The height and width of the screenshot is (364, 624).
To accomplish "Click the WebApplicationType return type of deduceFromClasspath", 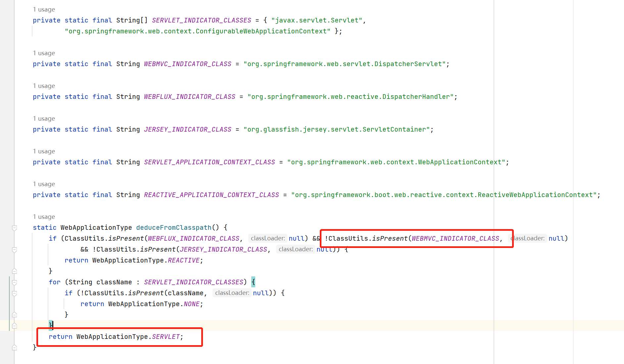I will click(96, 227).
